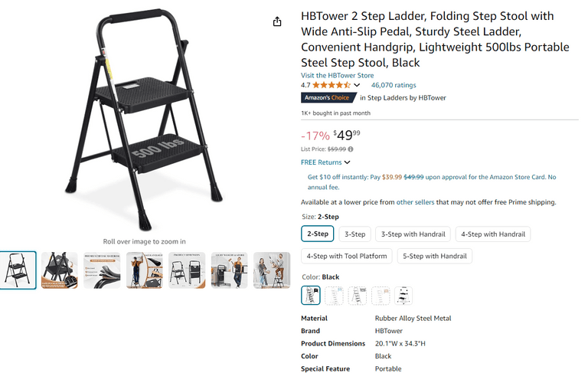Screen dimensions: 588x373
Task: Show the last thumbnail with two people
Action: click(272, 270)
